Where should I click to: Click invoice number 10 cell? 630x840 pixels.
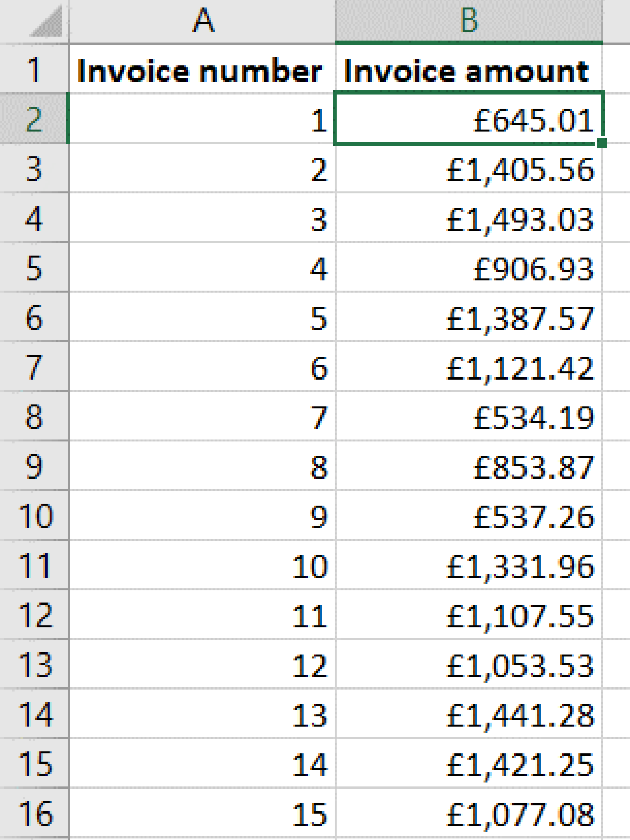pos(202,566)
